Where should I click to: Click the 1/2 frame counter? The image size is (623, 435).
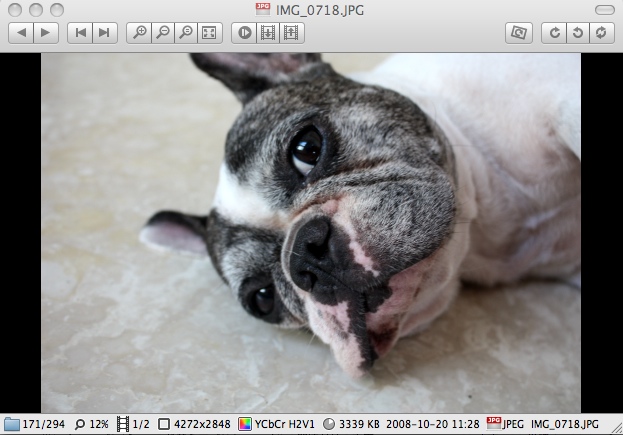pyautogui.click(x=141, y=424)
